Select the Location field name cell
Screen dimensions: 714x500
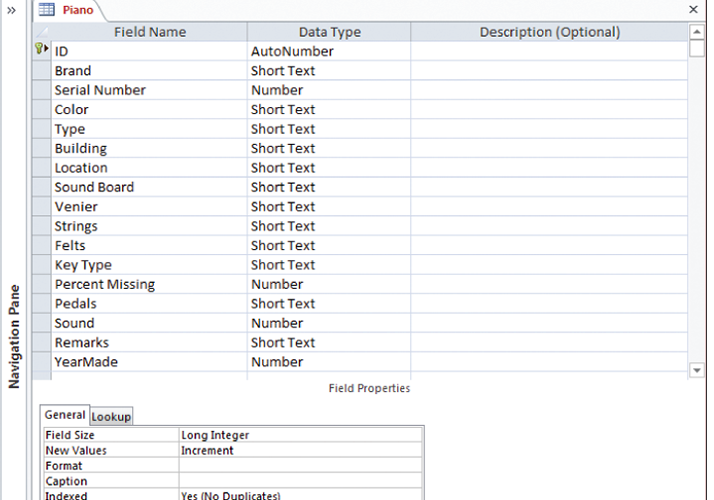click(x=149, y=168)
